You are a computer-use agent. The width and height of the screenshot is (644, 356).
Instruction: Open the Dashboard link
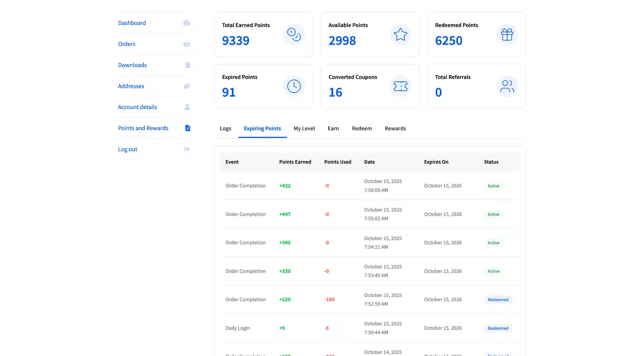pyautogui.click(x=132, y=23)
